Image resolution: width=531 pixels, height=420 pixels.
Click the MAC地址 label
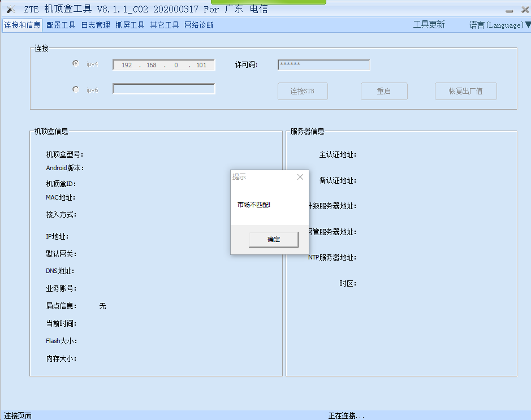pyautogui.click(x=61, y=197)
